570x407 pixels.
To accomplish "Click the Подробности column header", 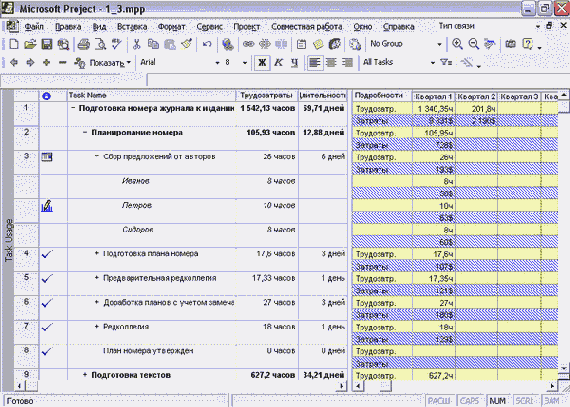I will pos(382,96).
